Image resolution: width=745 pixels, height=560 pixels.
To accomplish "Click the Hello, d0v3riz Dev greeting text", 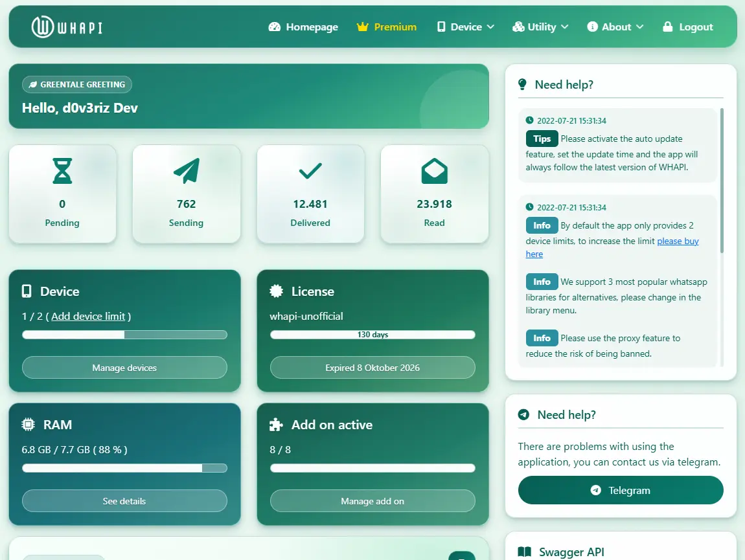I will 80,108.
